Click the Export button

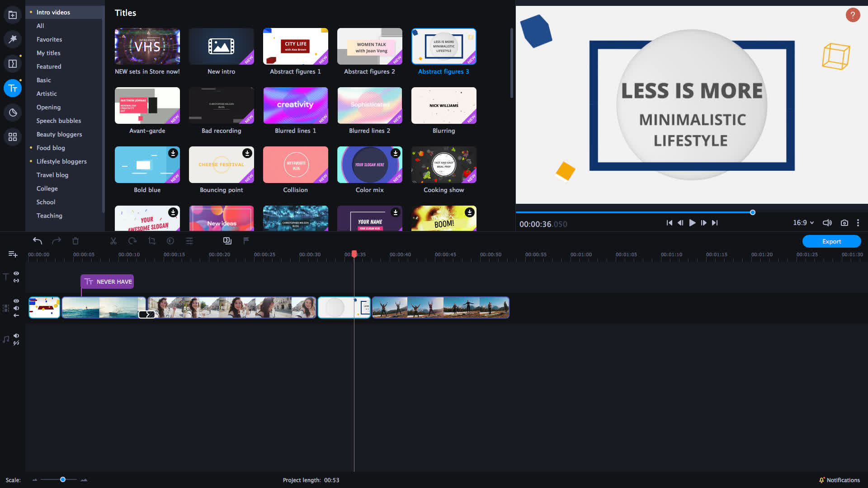pyautogui.click(x=831, y=241)
